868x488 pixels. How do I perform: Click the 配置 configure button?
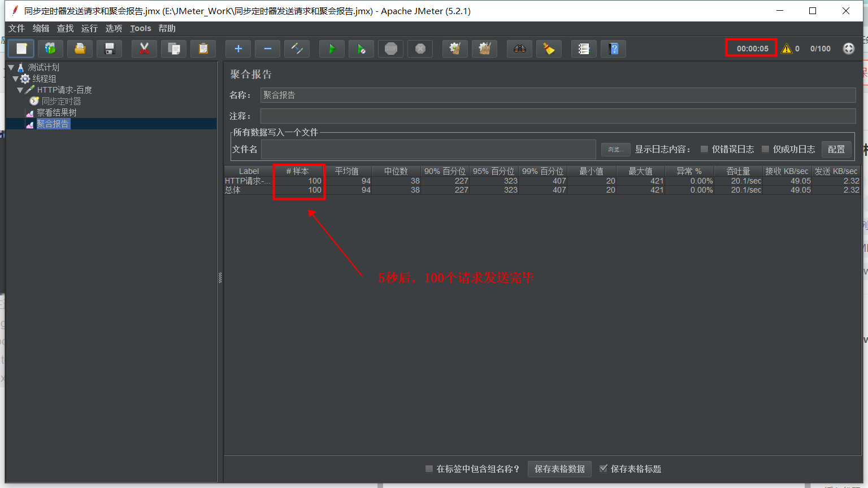pos(836,149)
